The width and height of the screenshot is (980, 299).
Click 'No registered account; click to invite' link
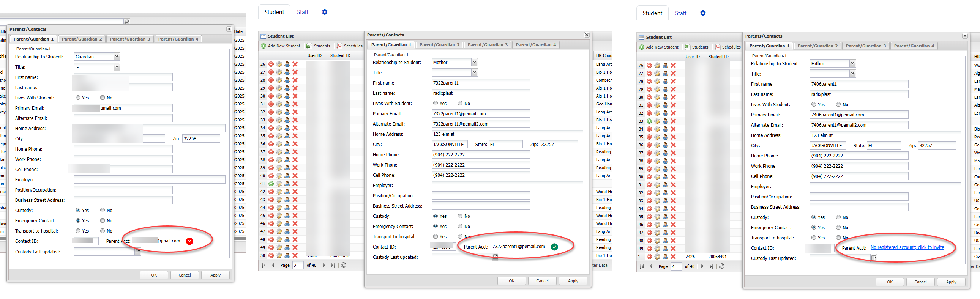click(x=907, y=247)
